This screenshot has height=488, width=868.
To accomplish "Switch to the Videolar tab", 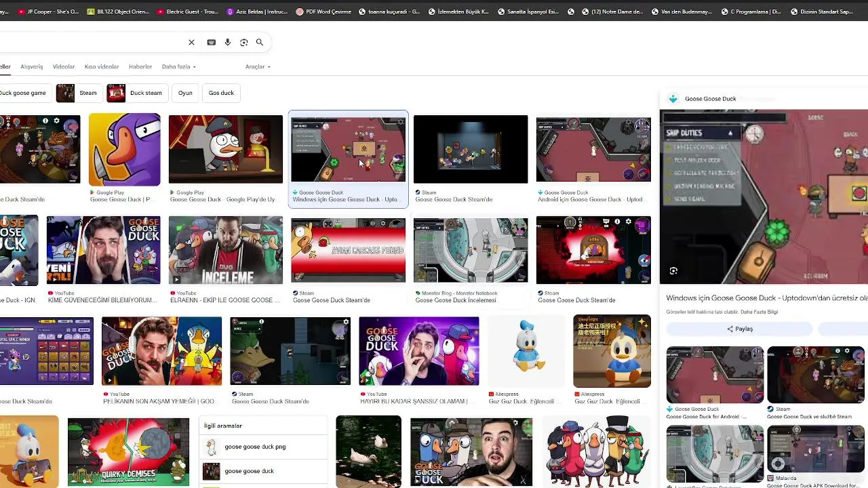I will point(64,66).
